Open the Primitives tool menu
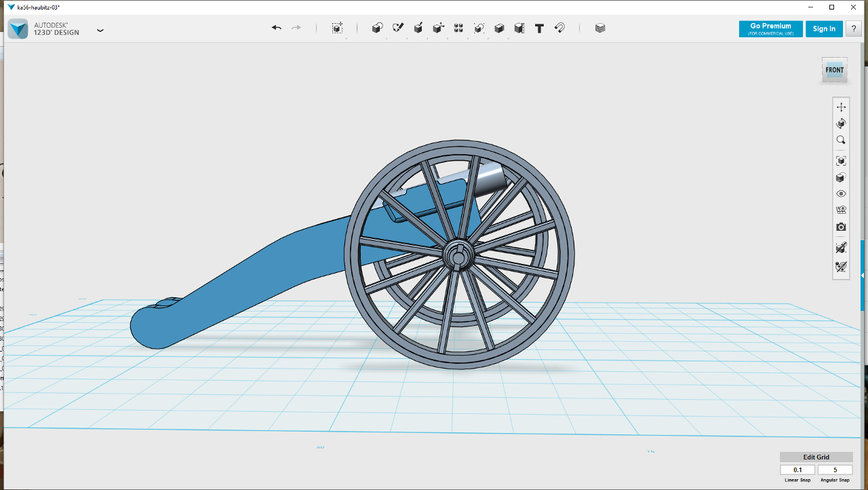Image resolution: width=868 pixels, height=490 pixels. coord(378,28)
